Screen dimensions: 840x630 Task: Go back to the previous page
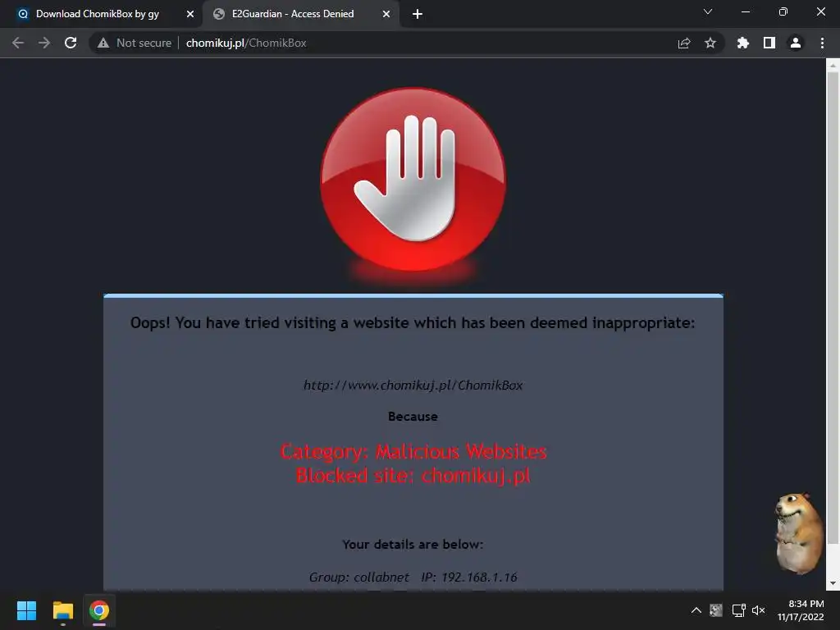click(x=18, y=43)
